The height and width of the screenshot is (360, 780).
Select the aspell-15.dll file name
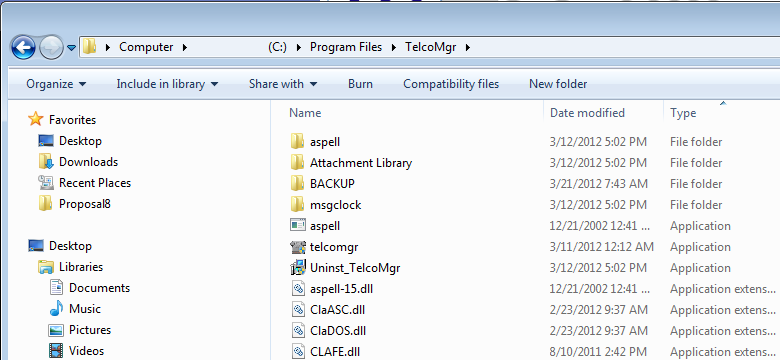point(341,288)
